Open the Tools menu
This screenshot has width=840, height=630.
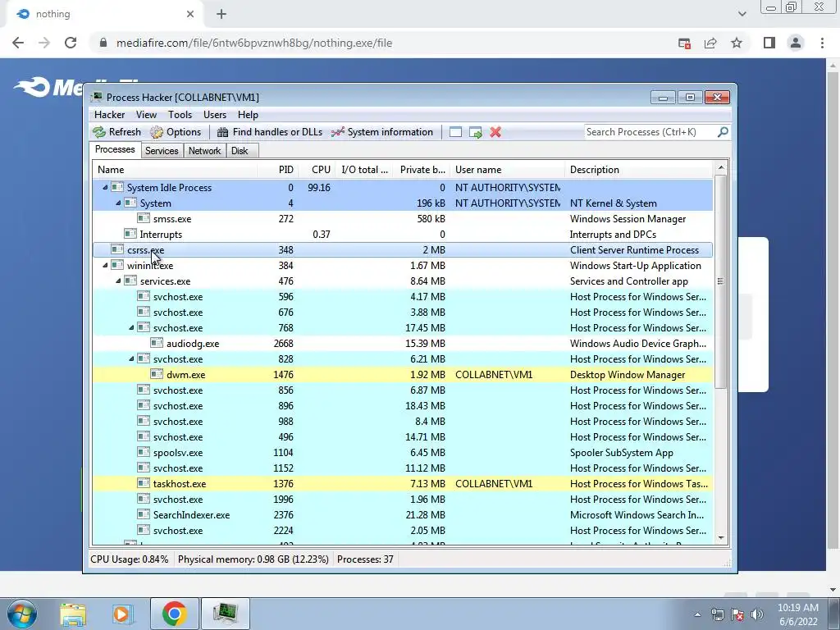[180, 115]
